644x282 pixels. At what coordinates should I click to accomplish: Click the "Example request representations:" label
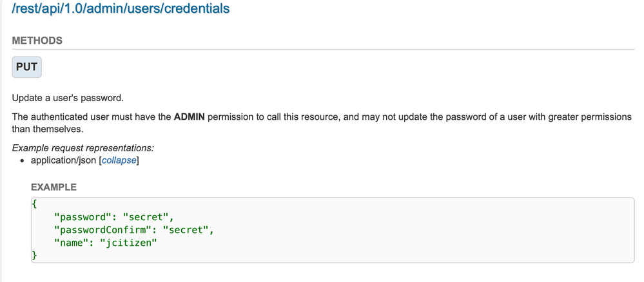[x=83, y=148]
